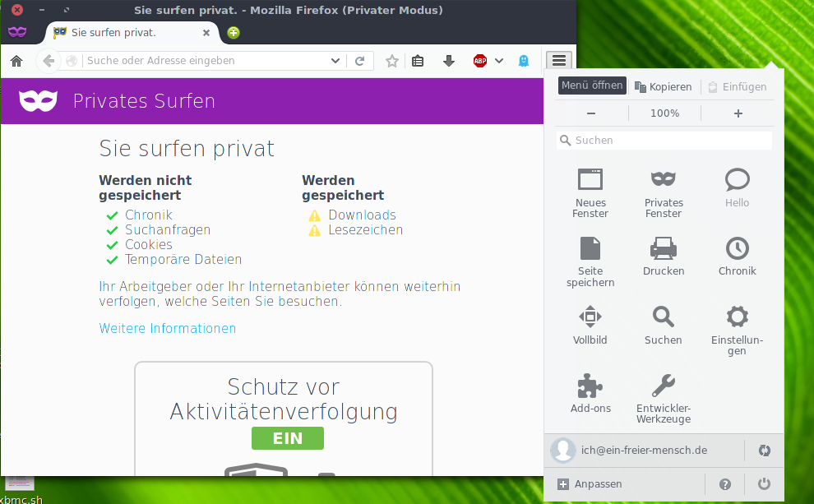814x504 pixels.
Task: Click Anpassen at the menu bottom
Action: click(x=590, y=484)
